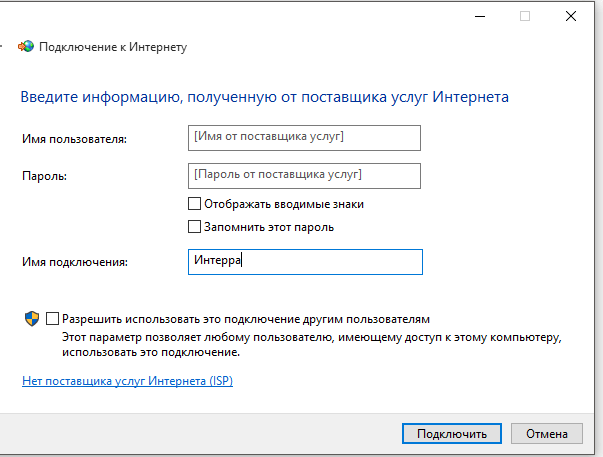Click the blue 'Введите информацию' heading

(x=265, y=97)
